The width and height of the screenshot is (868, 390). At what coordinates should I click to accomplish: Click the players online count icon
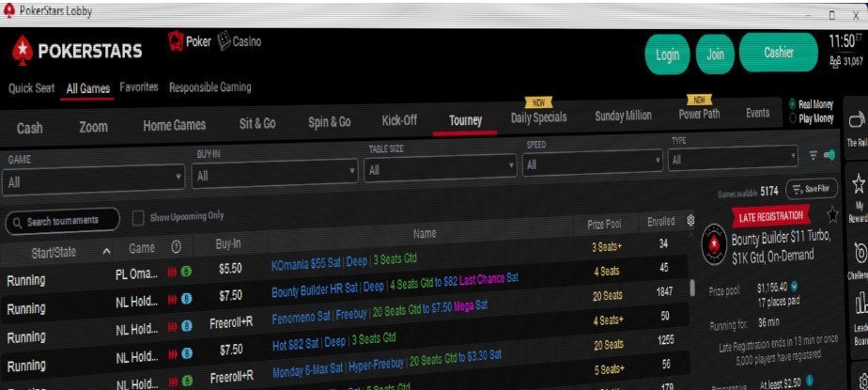tap(835, 61)
